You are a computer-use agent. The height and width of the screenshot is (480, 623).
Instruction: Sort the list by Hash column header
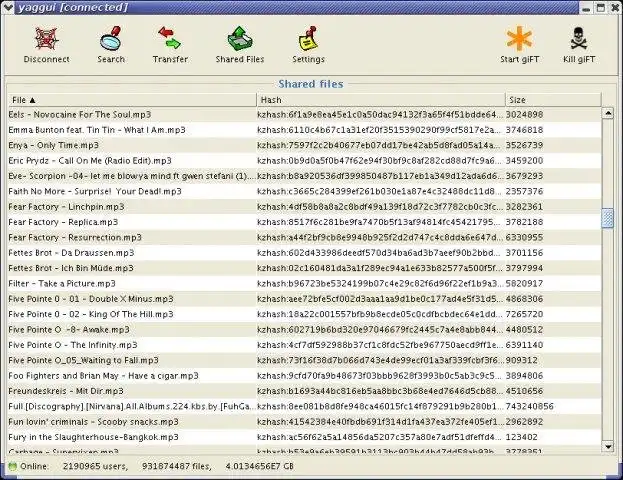pos(381,100)
